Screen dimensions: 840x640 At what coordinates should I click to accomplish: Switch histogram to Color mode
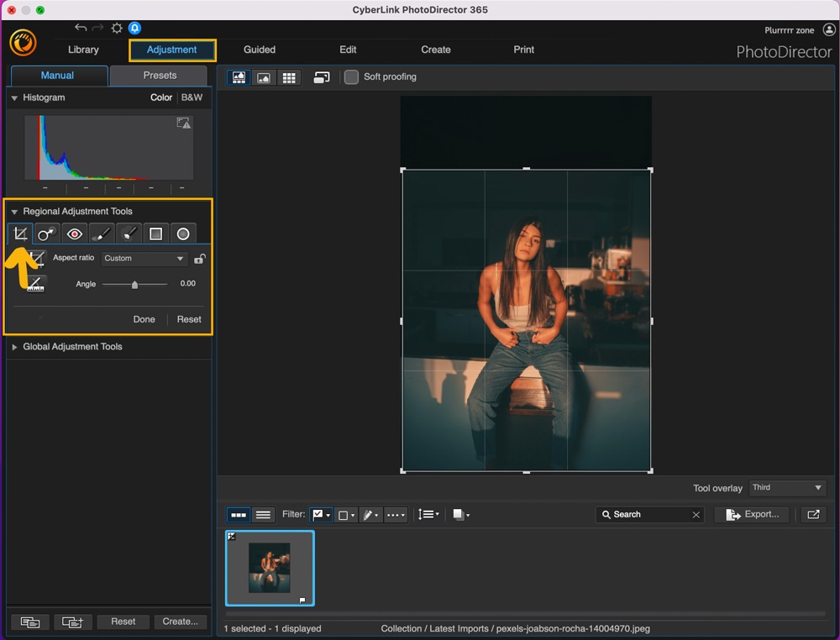(x=160, y=97)
